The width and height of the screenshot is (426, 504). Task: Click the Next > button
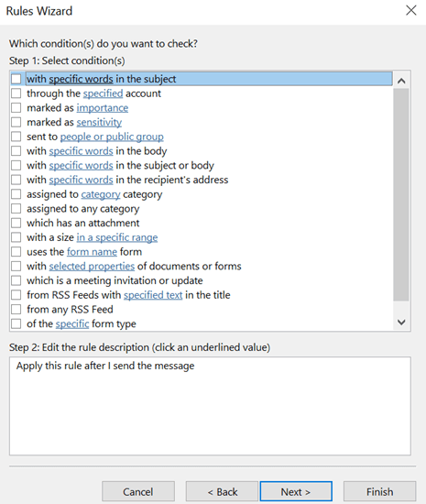[296, 491]
